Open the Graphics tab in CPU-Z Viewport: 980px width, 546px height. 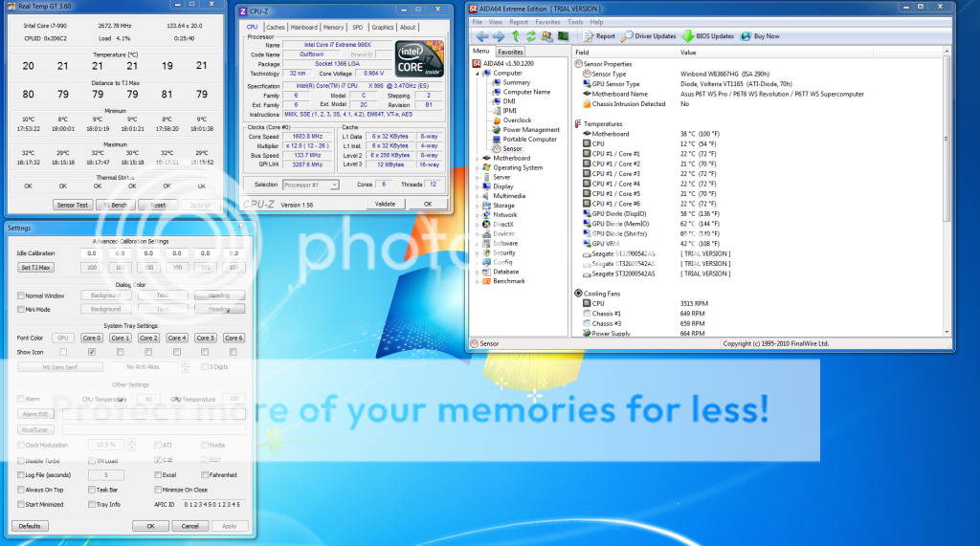(x=383, y=27)
